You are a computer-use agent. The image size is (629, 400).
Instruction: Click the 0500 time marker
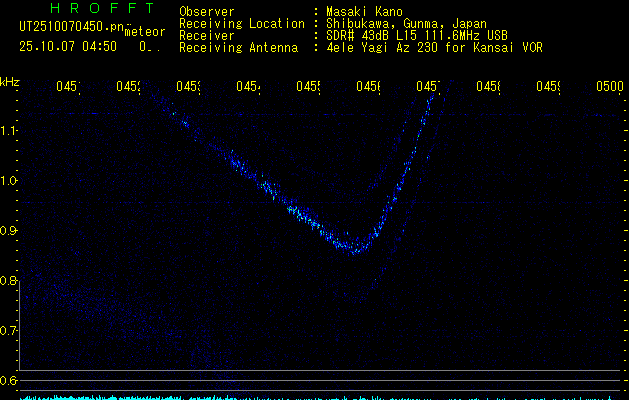tap(608, 87)
